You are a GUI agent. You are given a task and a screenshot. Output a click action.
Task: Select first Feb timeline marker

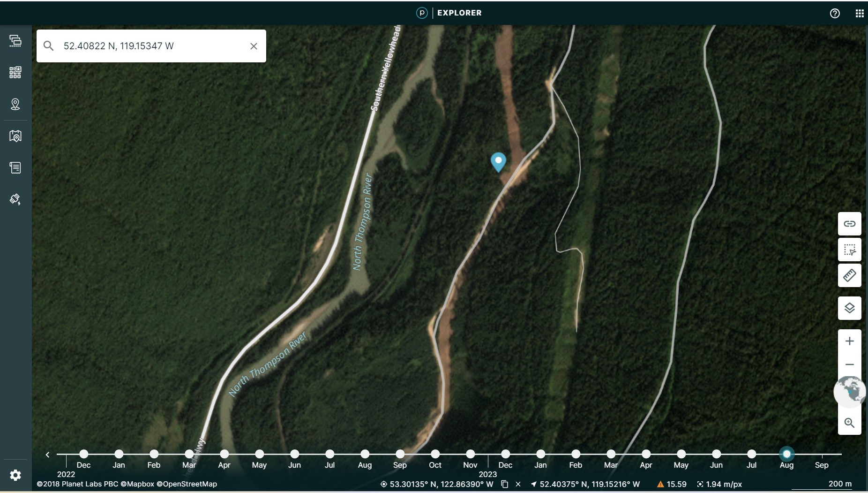point(154,454)
